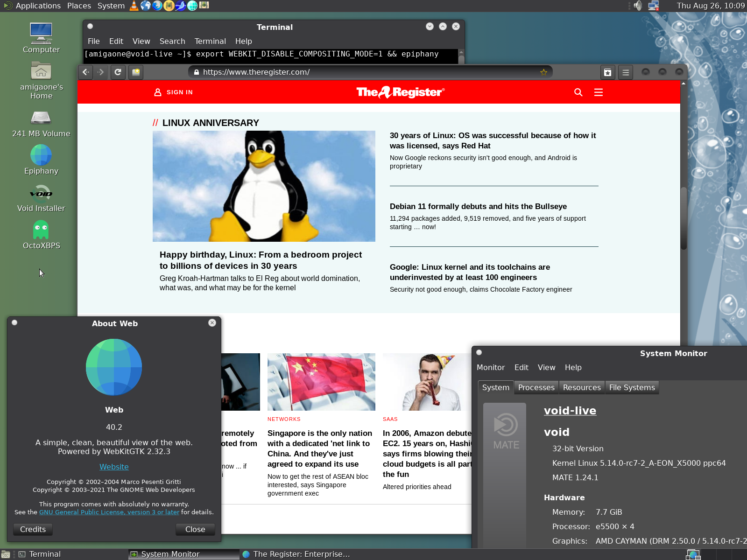Read the Debian 11 formally debuts article
This screenshot has height=560, width=747.
click(x=478, y=206)
